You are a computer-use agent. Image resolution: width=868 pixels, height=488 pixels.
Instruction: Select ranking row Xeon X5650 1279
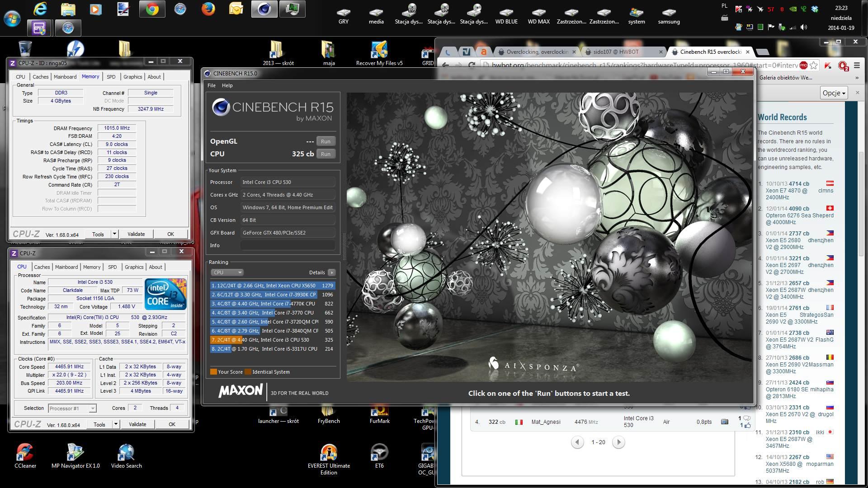(x=273, y=286)
